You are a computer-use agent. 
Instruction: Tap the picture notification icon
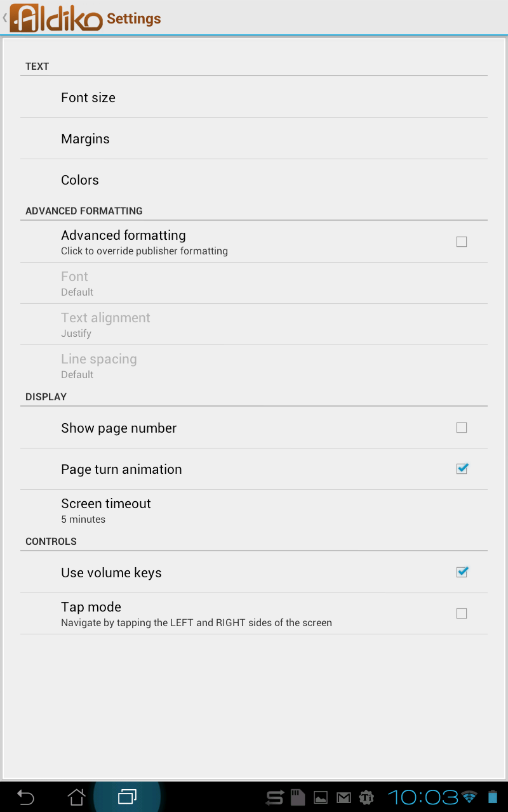321,797
